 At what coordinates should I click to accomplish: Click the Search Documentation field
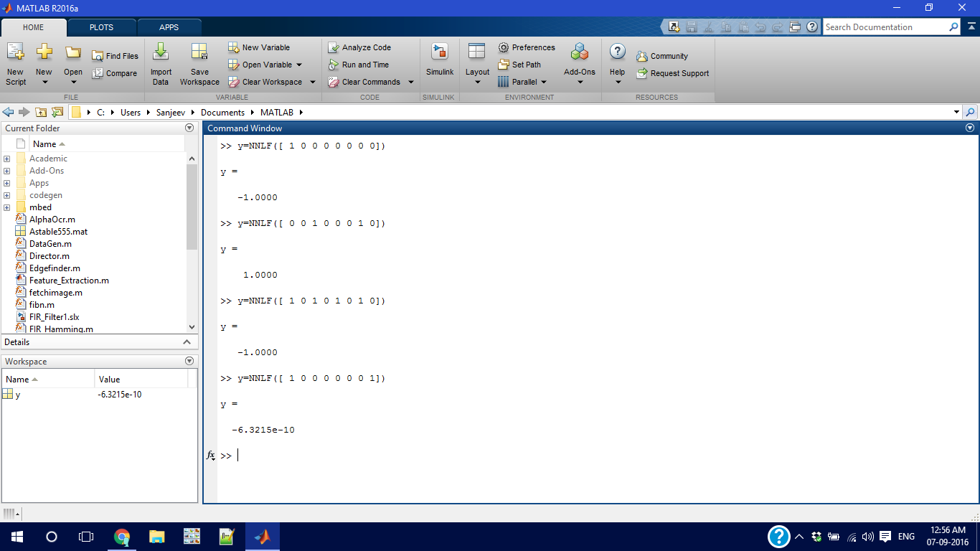pyautogui.click(x=885, y=27)
